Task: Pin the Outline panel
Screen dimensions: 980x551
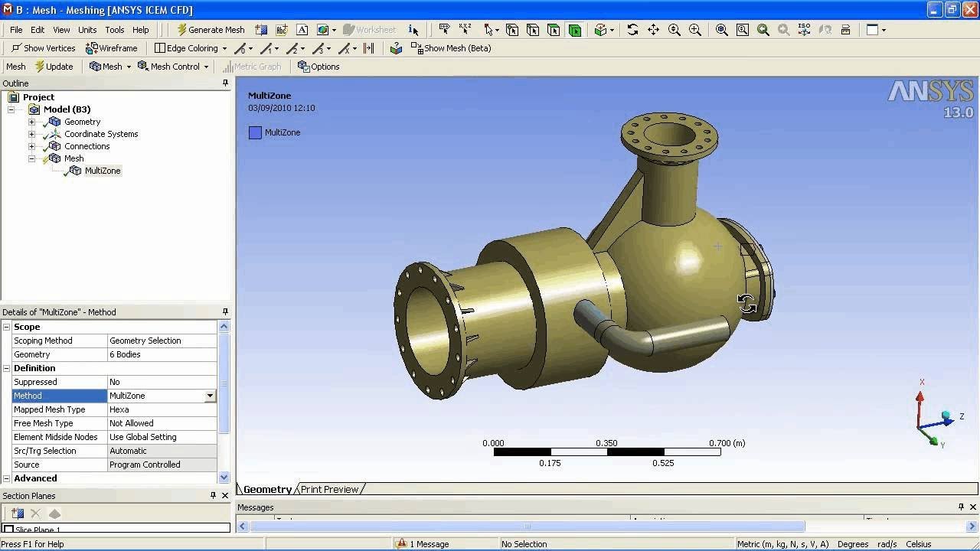Action: click(x=225, y=83)
